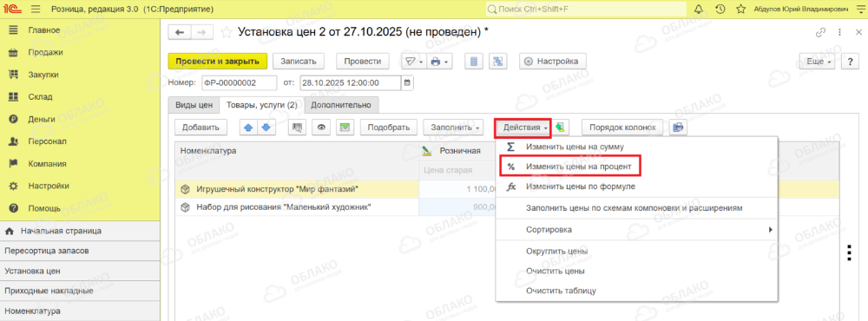
Task: Choose Округлить цены in the menu
Action: click(636, 252)
